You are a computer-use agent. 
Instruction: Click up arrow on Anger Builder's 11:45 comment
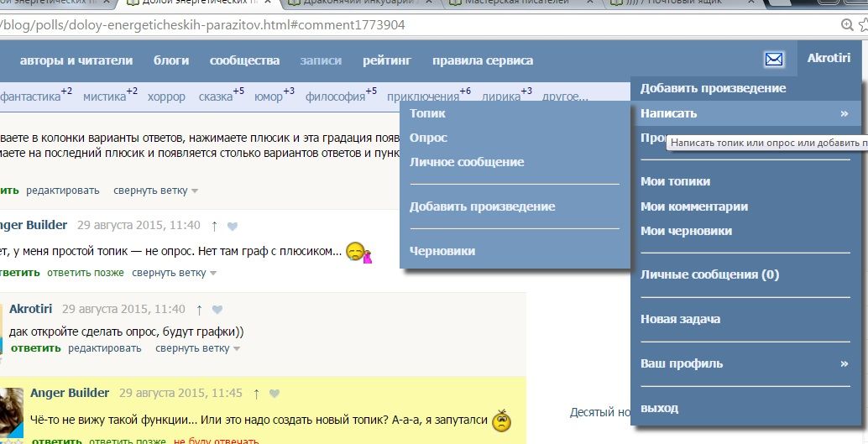[256, 394]
